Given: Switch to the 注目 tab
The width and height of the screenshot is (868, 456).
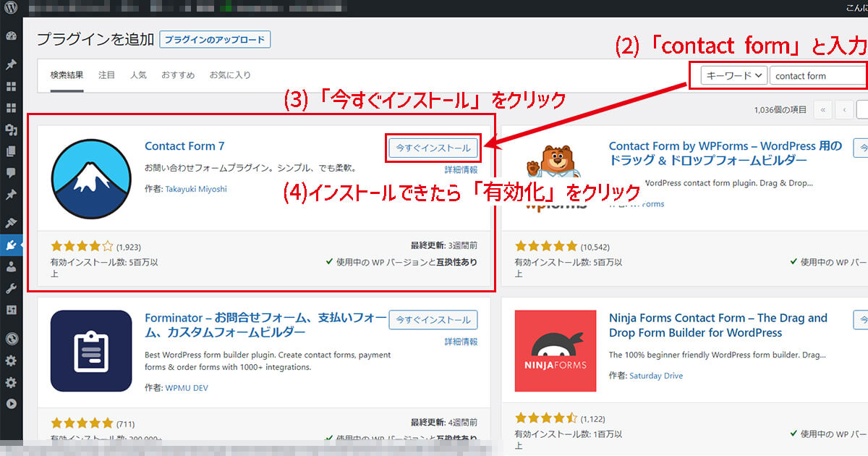Looking at the screenshot, I should tap(106, 75).
